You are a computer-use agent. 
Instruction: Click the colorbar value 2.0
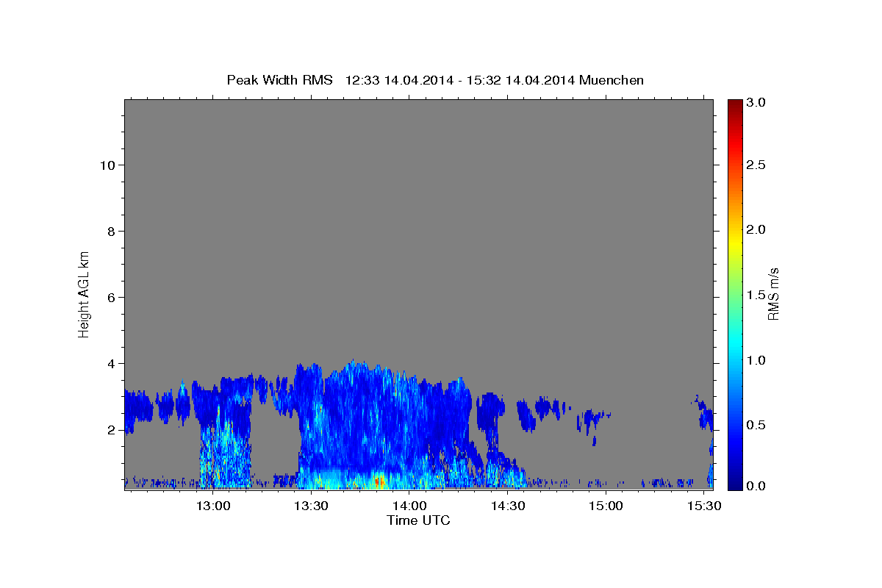757,230
